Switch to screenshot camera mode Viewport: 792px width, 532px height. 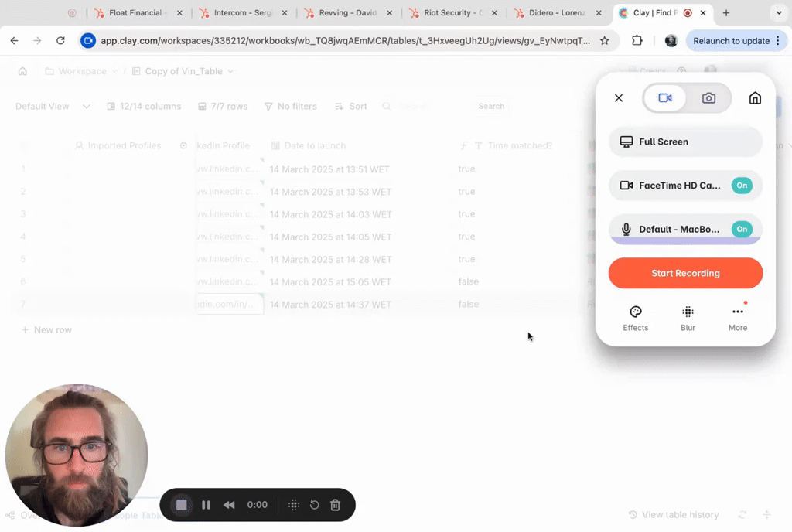point(708,98)
